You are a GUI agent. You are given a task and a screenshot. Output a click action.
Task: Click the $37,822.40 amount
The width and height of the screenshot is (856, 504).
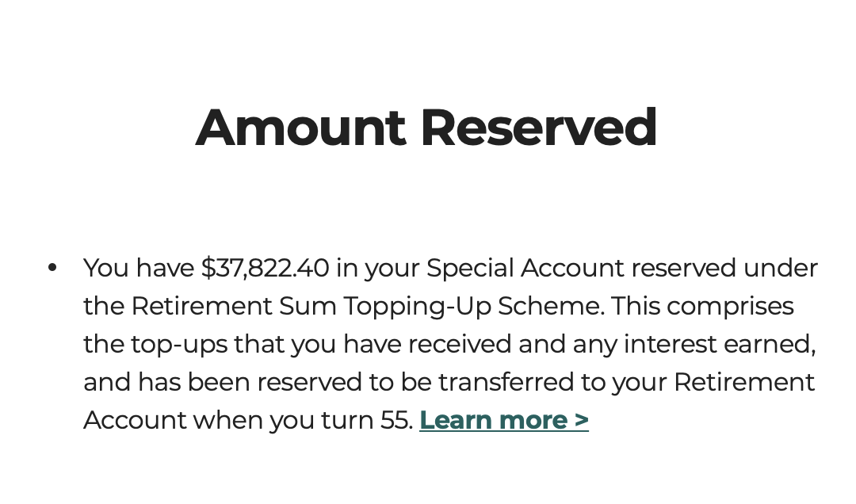(x=265, y=268)
